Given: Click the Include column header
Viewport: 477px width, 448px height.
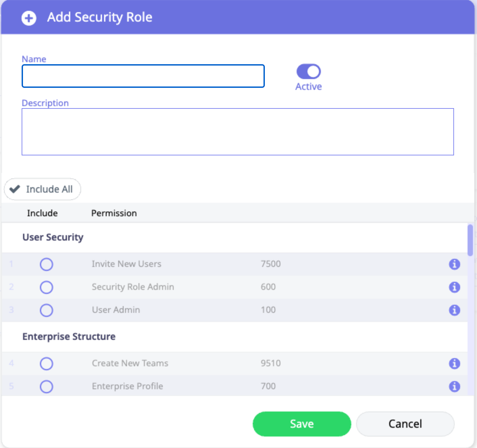Looking at the screenshot, I should tap(42, 213).
